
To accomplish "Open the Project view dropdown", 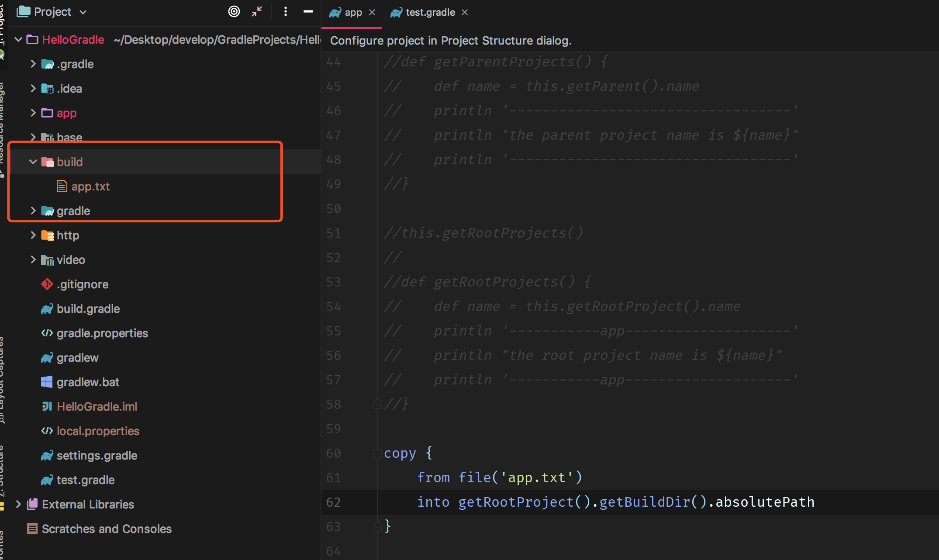I will click(x=83, y=12).
